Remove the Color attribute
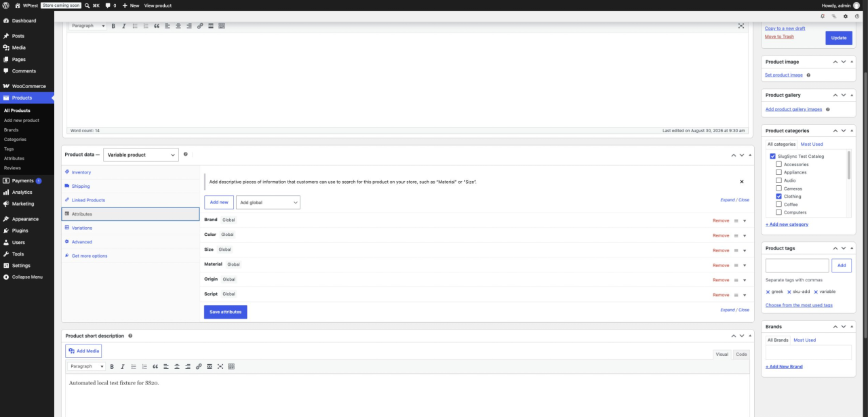 pyautogui.click(x=721, y=235)
